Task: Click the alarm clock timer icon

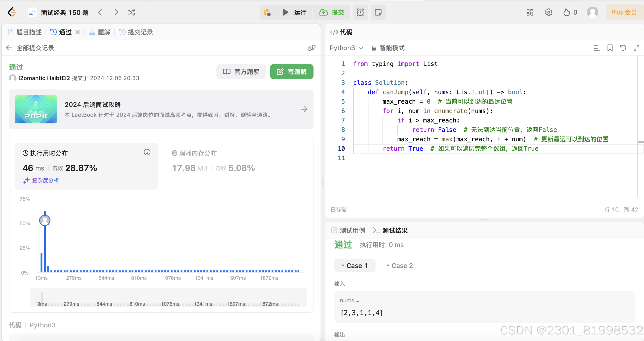Action: pyautogui.click(x=360, y=12)
